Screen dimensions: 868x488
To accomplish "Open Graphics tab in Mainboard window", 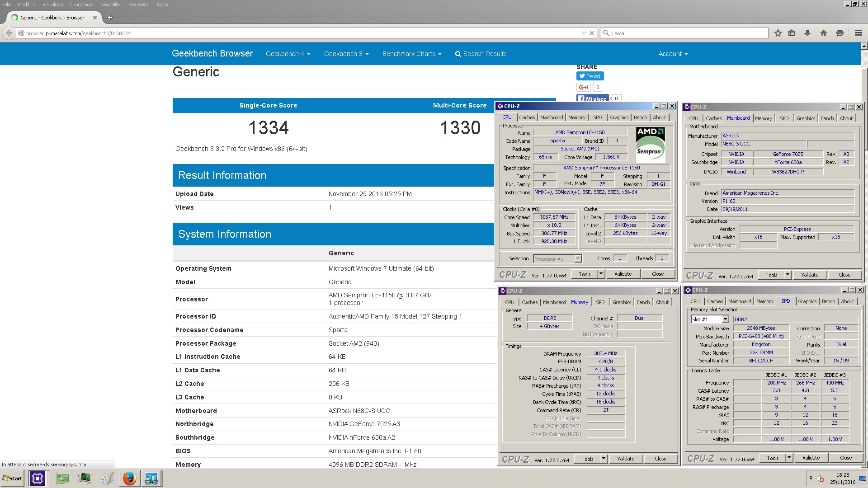I will [x=806, y=118].
